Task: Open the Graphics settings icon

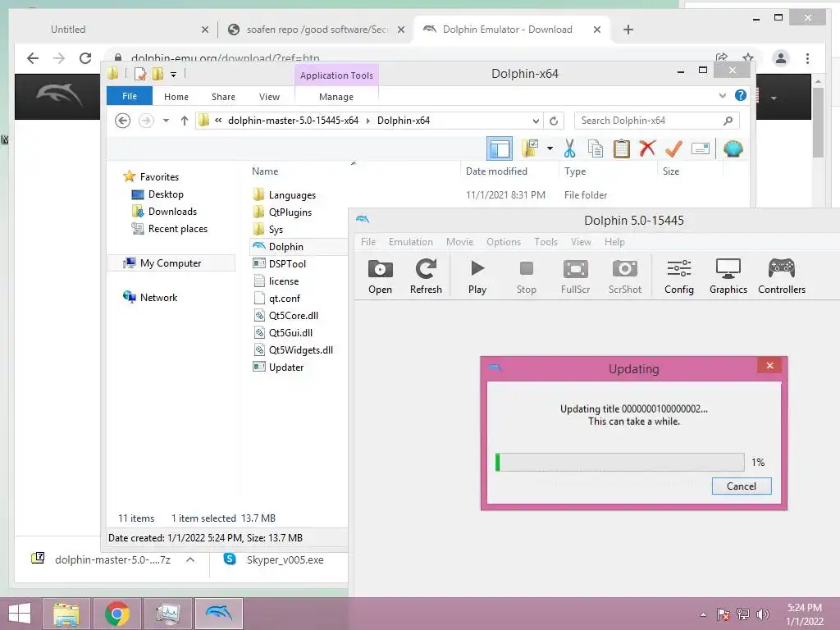Action: (x=728, y=276)
